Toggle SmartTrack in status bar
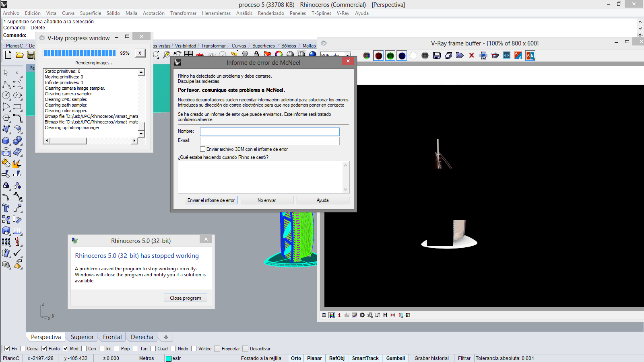The width and height of the screenshot is (644, 362). [365, 358]
